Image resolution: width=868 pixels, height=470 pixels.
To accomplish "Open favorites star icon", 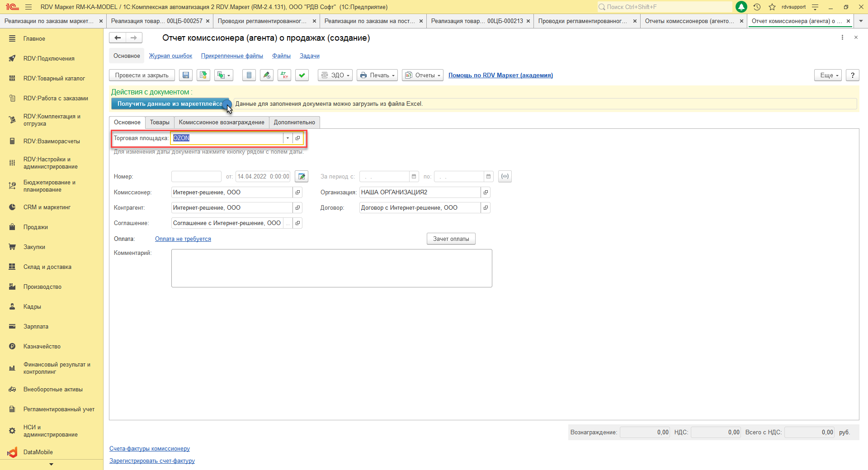I will pos(772,7).
